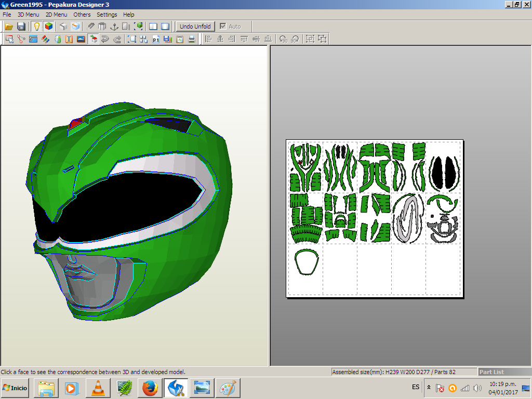Image resolution: width=532 pixels, height=399 pixels.
Task: Toggle the colored cube texture display icon
Action: pos(49,26)
